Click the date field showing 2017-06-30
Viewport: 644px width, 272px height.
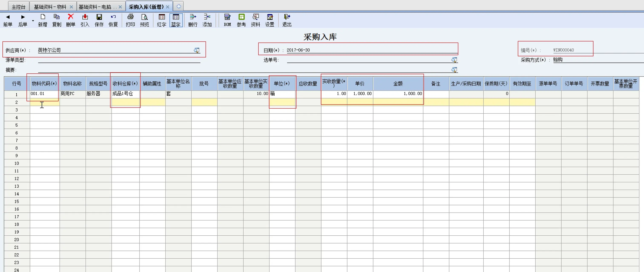pos(298,50)
